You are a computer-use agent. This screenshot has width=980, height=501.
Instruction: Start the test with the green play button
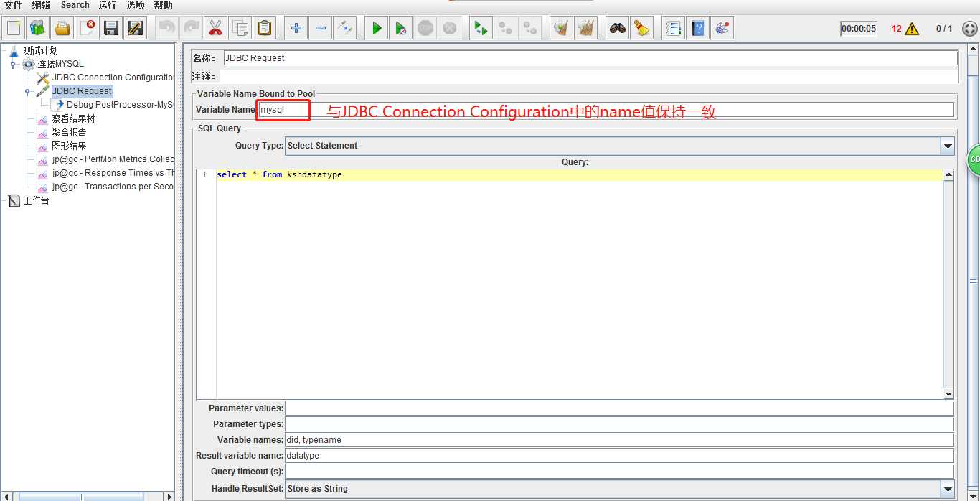[x=377, y=28]
